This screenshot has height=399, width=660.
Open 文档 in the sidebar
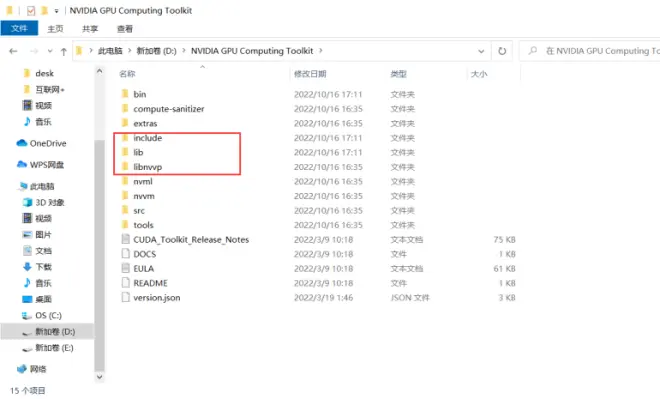(37, 251)
